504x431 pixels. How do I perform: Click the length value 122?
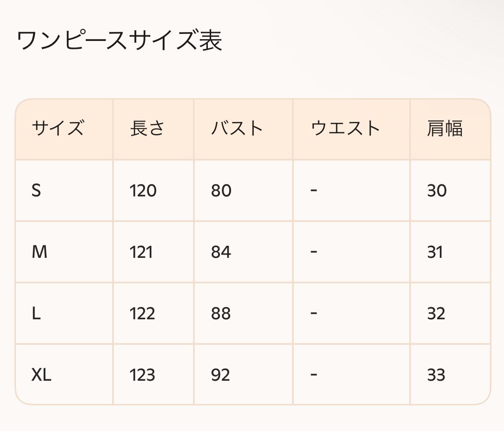[142, 313]
